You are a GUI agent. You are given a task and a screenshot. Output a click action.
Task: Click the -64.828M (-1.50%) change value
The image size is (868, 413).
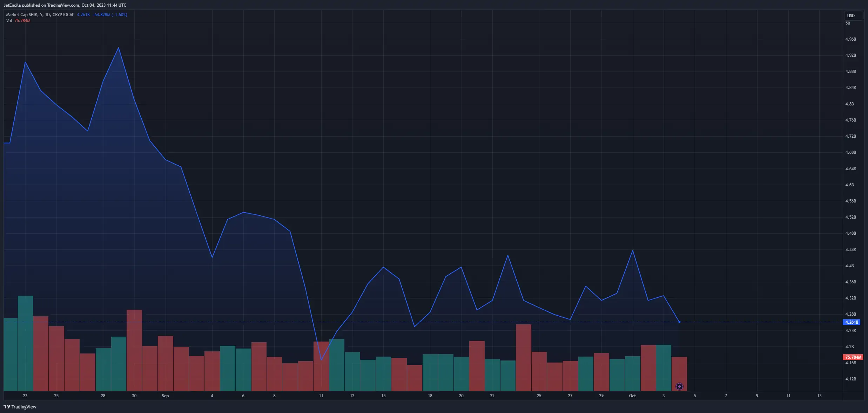coord(110,15)
